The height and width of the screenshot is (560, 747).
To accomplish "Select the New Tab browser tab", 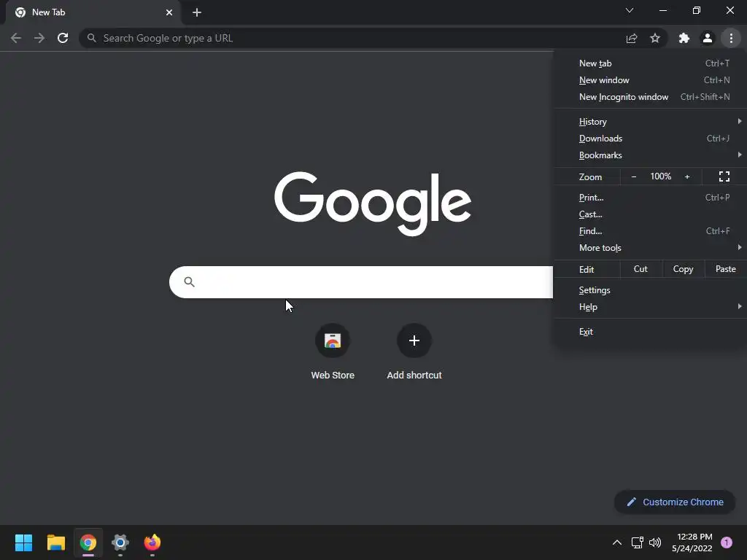I will point(93,12).
